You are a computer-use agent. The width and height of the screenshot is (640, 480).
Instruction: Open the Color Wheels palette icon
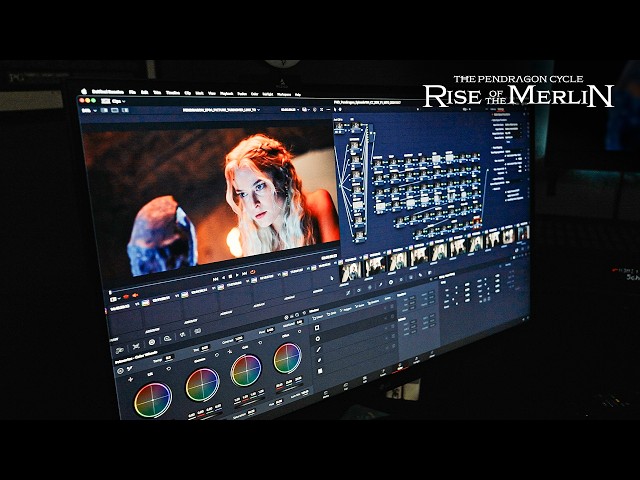click(x=152, y=342)
